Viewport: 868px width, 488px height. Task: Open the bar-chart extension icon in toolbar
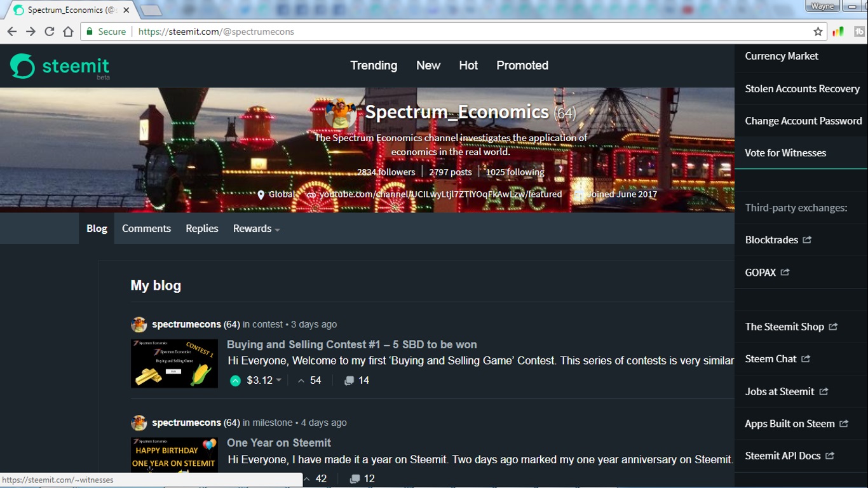click(x=838, y=32)
